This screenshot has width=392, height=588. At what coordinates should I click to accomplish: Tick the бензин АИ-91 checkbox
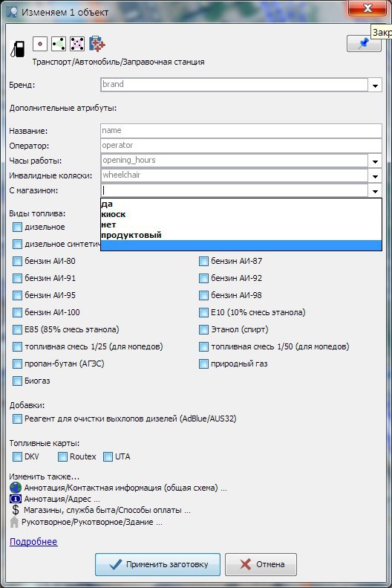coord(17,278)
